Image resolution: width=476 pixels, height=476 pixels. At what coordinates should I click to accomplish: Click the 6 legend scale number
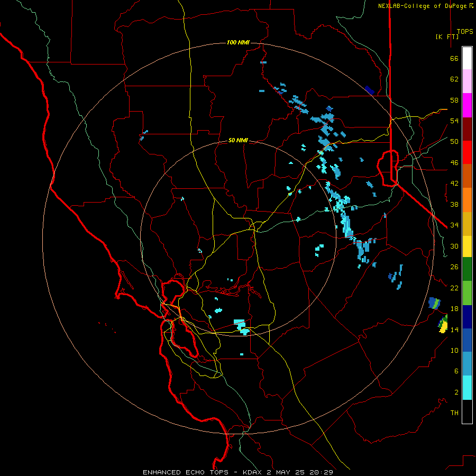click(456, 371)
